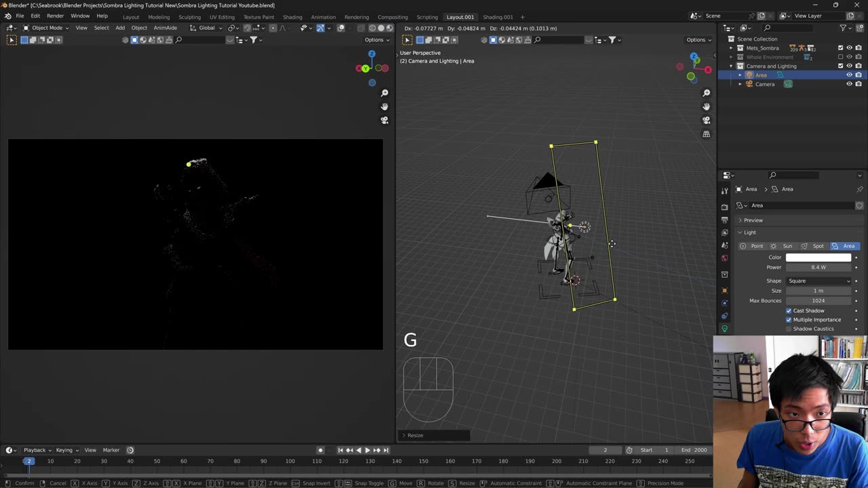The width and height of the screenshot is (868, 488).
Task: Click the auto keying record button
Action: (x=321, y=450)
